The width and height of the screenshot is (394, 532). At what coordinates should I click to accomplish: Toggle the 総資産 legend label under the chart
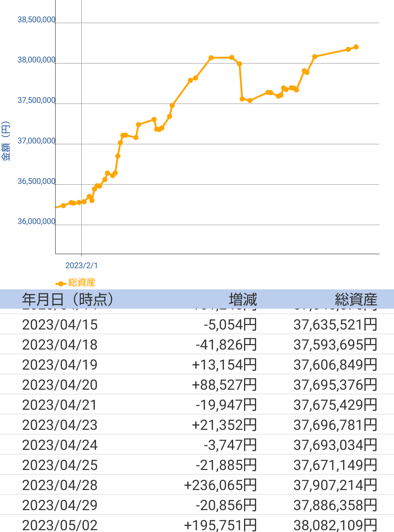(x=82, y=282)
